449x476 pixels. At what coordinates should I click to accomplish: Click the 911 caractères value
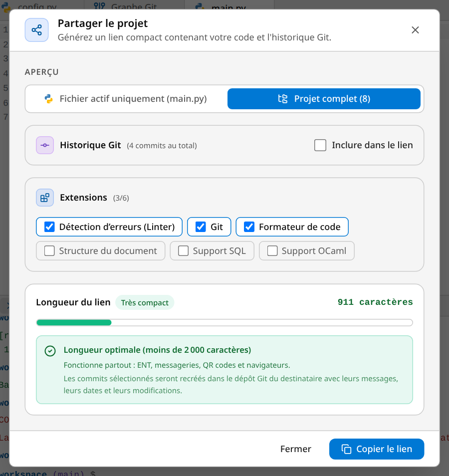(375, 302)
